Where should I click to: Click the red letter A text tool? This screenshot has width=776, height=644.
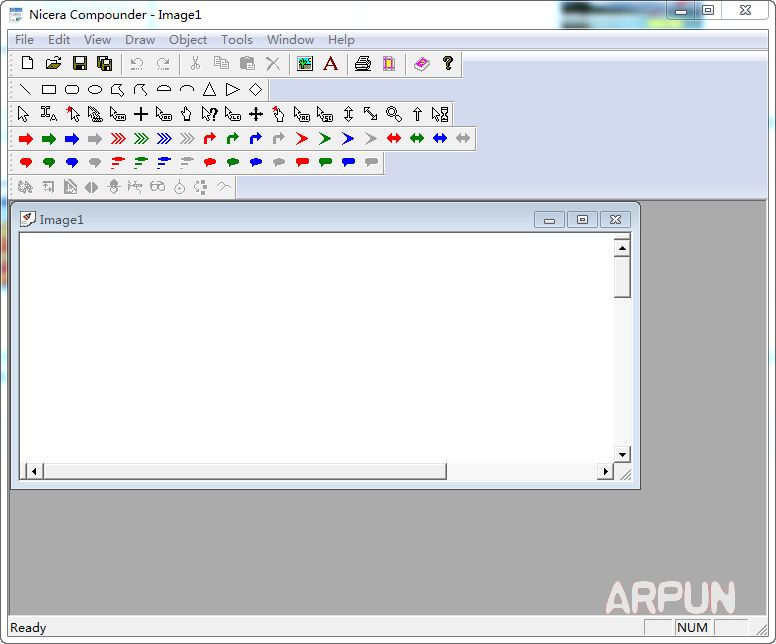coord(330,64)
